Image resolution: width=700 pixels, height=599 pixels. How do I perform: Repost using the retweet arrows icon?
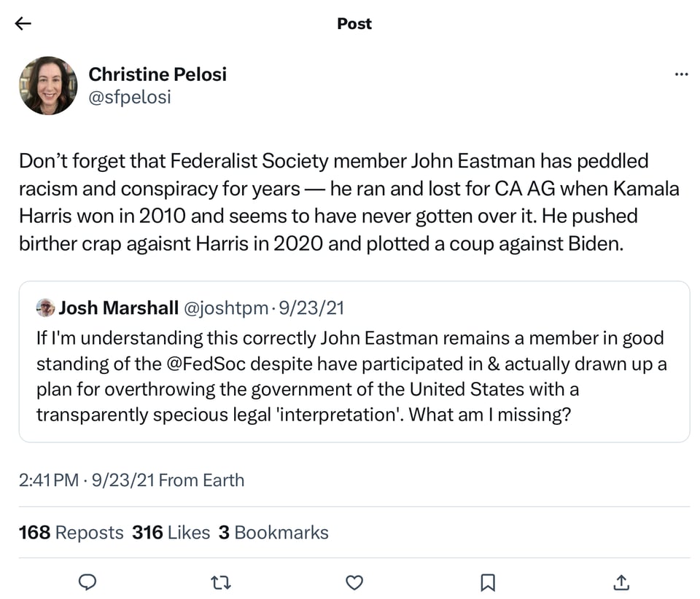pyautogui.click(x=219, y=582)
